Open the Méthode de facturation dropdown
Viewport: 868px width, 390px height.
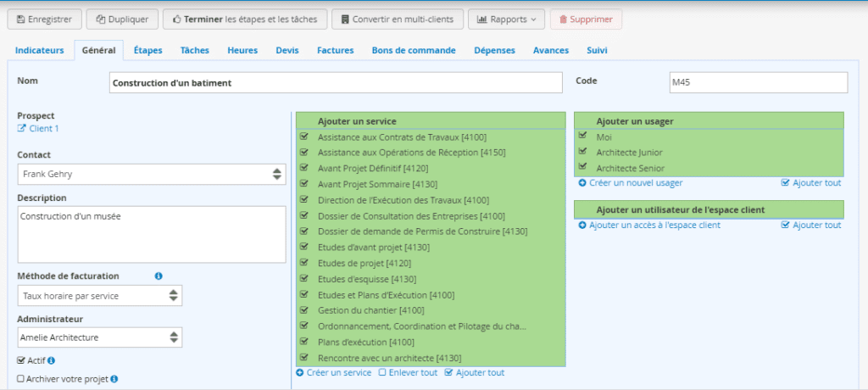pos(100,296)
